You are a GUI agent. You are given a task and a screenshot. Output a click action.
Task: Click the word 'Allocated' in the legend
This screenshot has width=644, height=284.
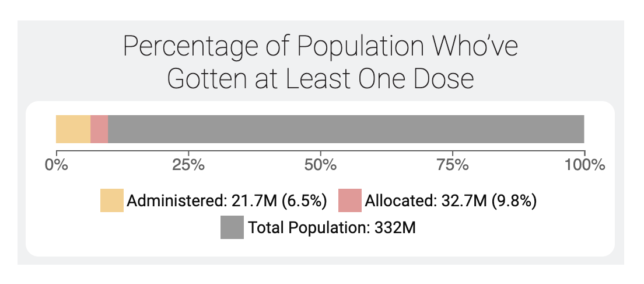(x=398, y=201)
